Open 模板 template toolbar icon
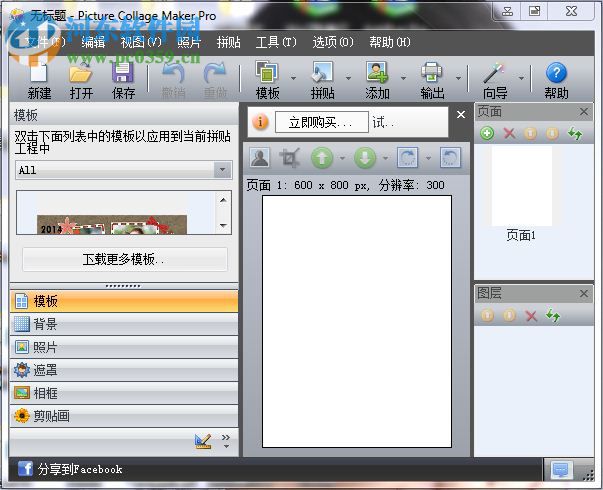The image size is (603, 490). 267,72
